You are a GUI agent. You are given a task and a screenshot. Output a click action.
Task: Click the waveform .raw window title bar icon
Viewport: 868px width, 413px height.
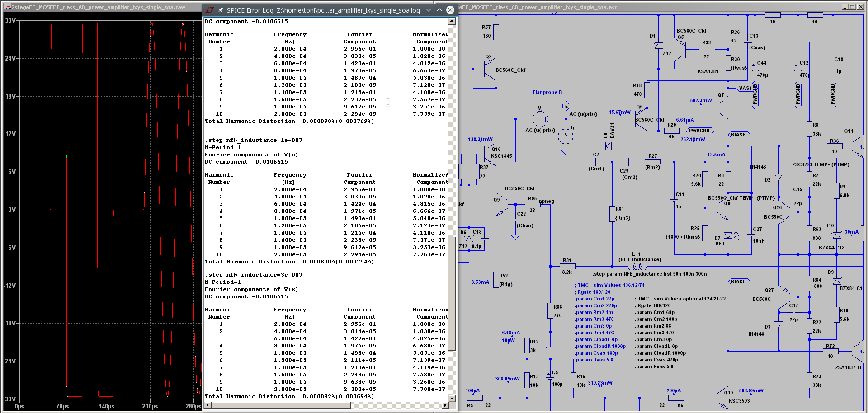[x=7, y=7]
